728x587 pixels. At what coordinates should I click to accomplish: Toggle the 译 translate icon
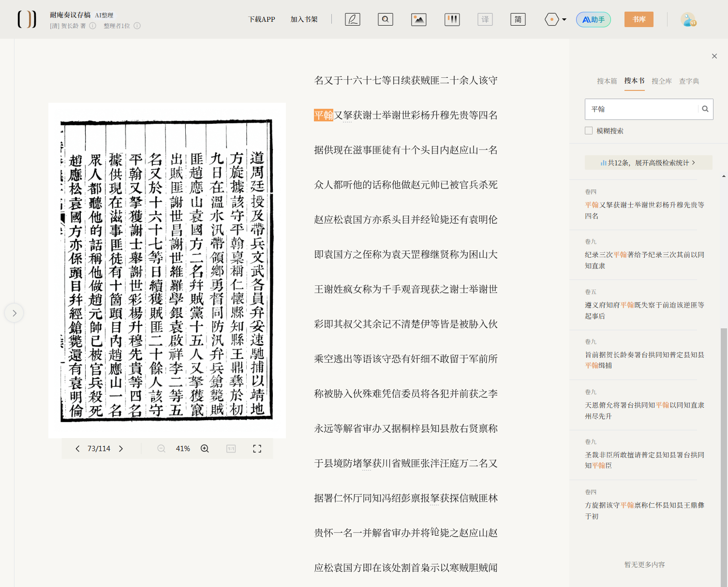pos(485,19)
